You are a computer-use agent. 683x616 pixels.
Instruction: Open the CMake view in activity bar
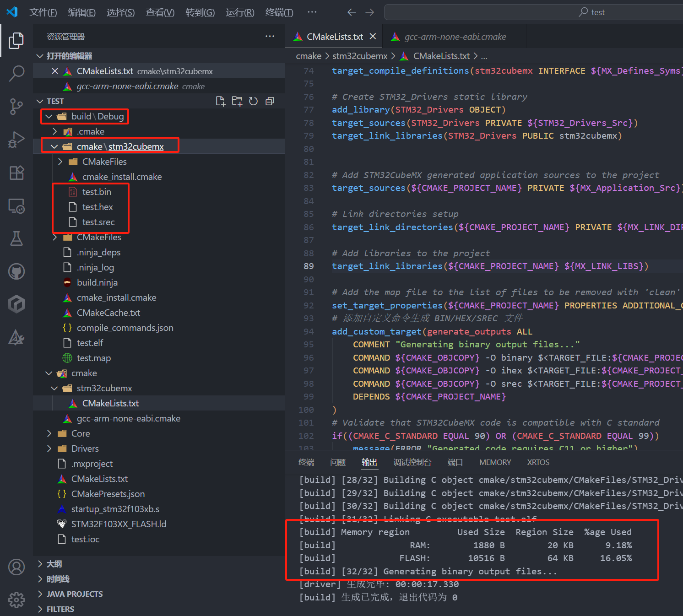tap(16, 337)
